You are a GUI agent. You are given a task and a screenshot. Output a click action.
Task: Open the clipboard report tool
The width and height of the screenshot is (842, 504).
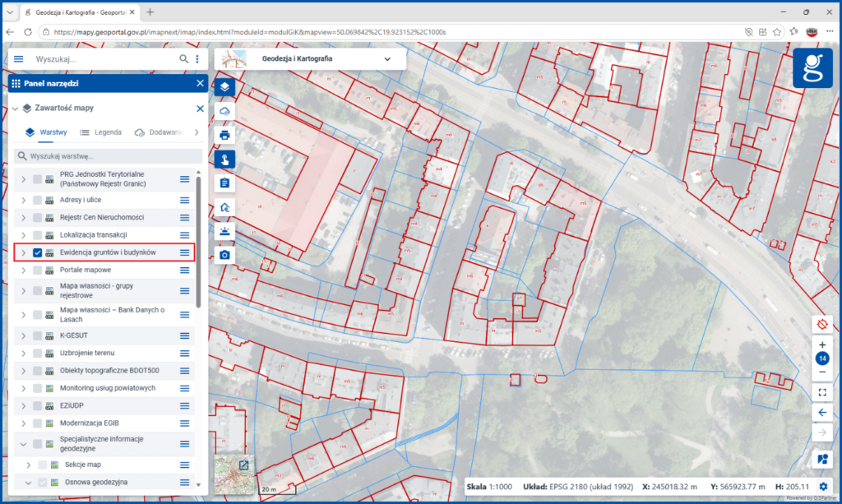(x=224, y=183)
